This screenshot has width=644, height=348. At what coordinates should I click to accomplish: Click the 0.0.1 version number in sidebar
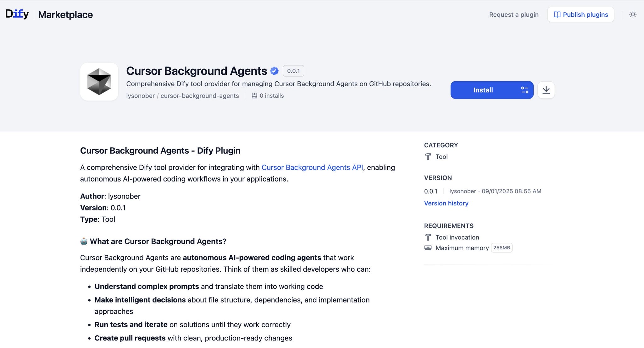pyautogui.click(x=431, y=191)
